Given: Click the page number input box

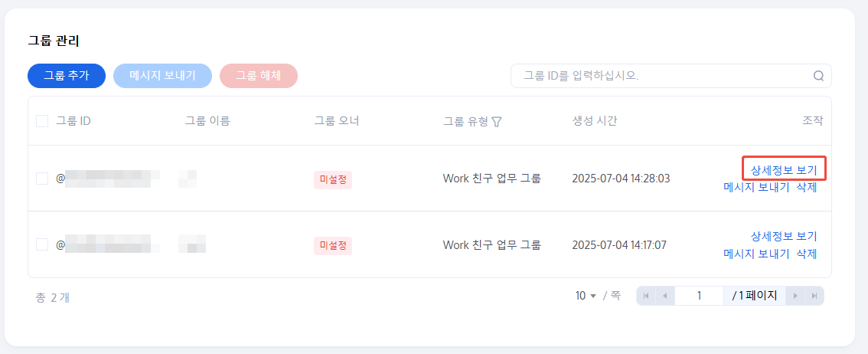Looking at the screenshot, I should [x=699, y=296].
